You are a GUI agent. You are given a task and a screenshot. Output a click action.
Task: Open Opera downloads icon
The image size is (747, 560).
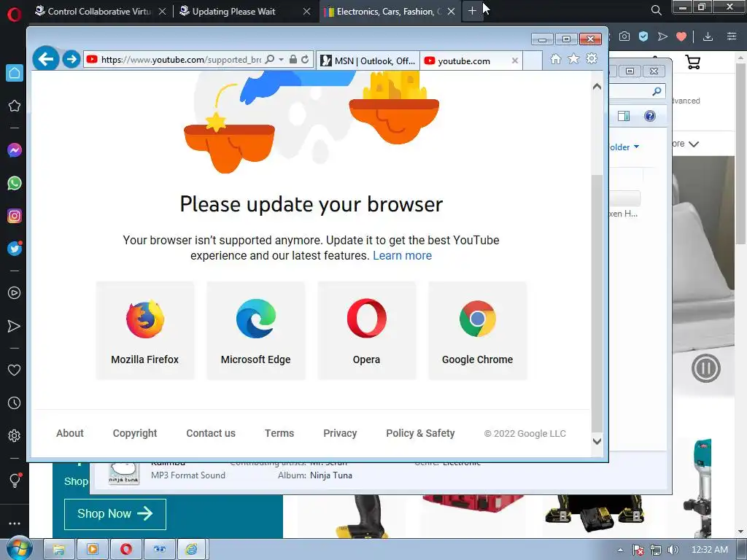(708, 36)
